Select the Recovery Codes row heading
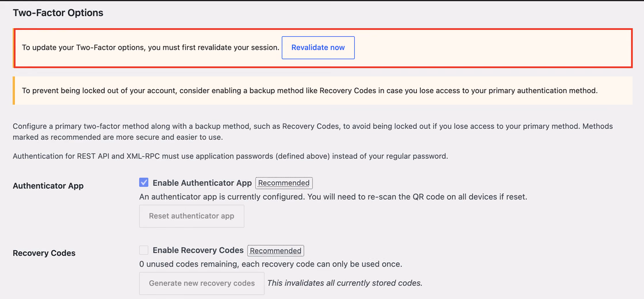 [44, 253]
